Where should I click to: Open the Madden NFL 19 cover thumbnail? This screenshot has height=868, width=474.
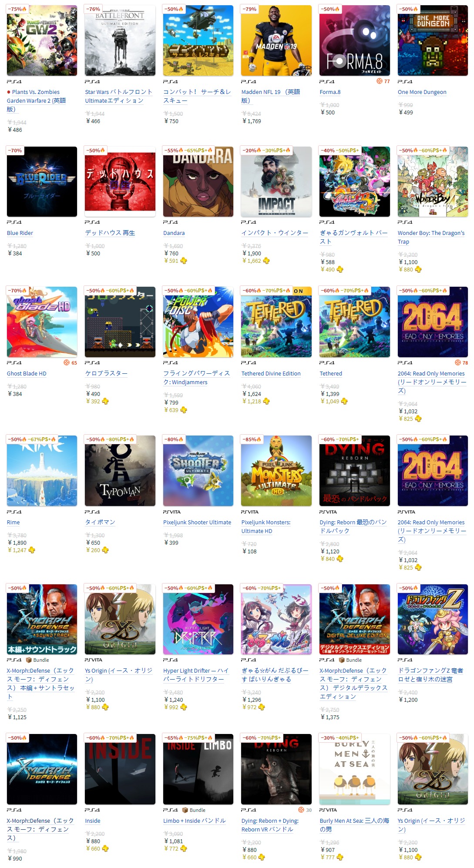tap(276, 40)
